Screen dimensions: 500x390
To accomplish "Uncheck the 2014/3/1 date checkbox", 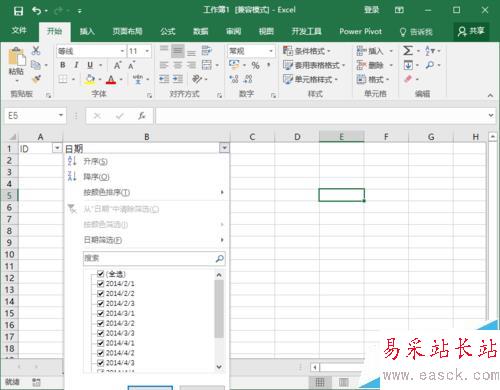I will tap(100, 313).
